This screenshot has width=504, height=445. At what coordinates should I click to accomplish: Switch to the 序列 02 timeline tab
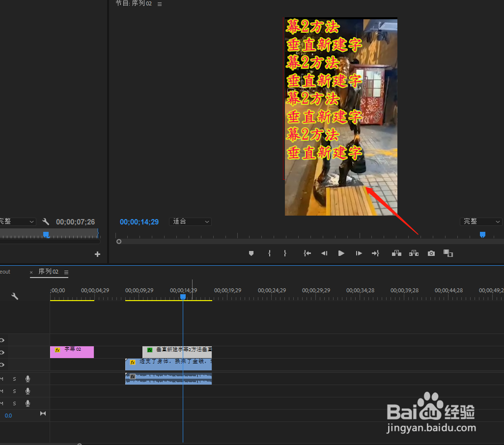tap(48, 272)
